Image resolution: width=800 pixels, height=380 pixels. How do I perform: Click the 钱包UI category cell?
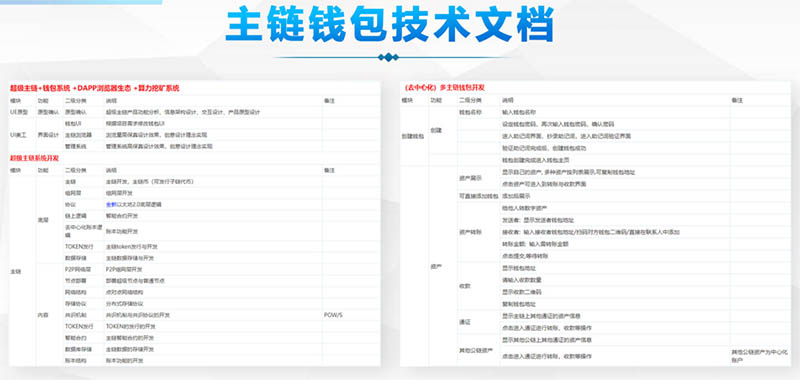coord(74,123)
